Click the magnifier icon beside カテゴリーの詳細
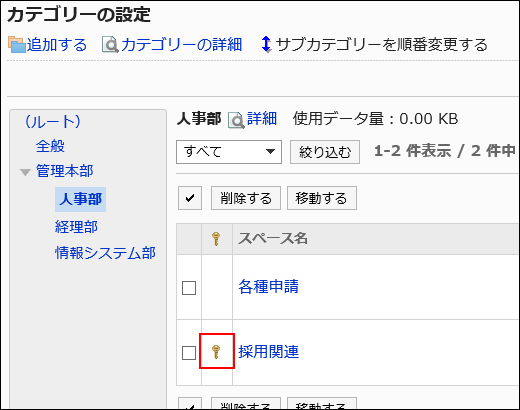This screenshot has height=410, width=520. [110, 45]
